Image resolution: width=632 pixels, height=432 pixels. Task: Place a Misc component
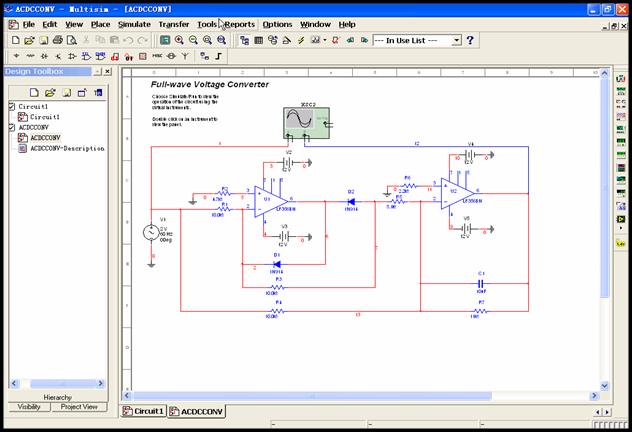click(157, 56)
